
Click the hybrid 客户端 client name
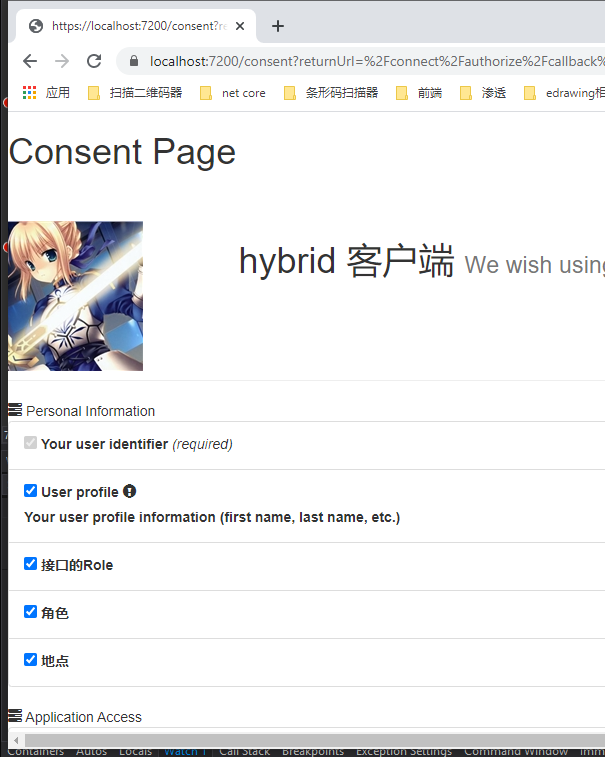pyautogui.click(x=347, y=261)
